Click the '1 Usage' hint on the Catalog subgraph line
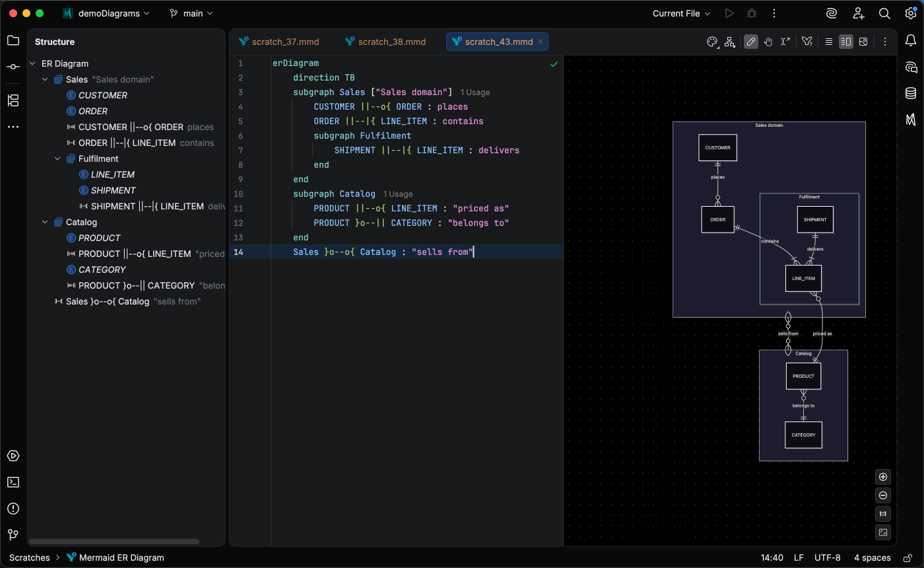The image size is (924, 568). 398,194
